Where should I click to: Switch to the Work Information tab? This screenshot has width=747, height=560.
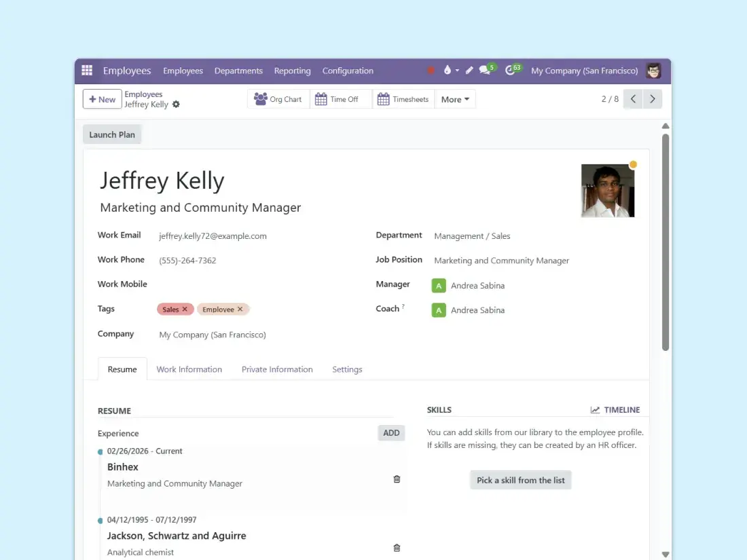(x=189, y=369)
